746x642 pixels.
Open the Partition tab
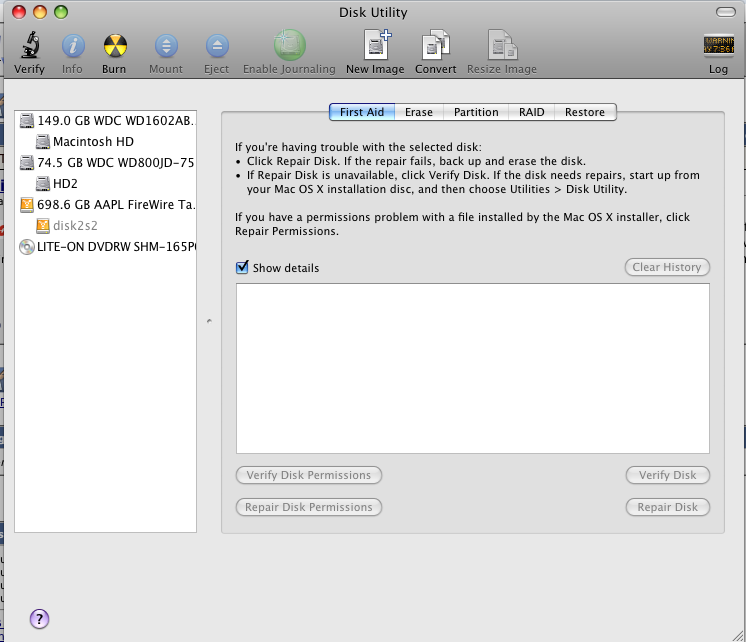pos(476,112)
